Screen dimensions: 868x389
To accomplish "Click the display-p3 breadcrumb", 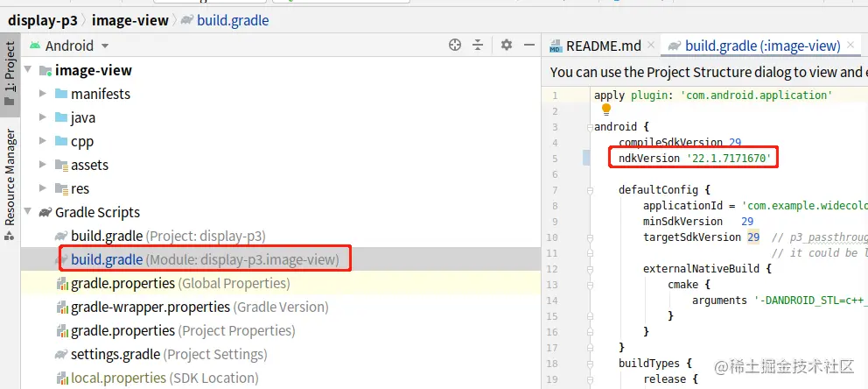I will (x=42, y=20).
